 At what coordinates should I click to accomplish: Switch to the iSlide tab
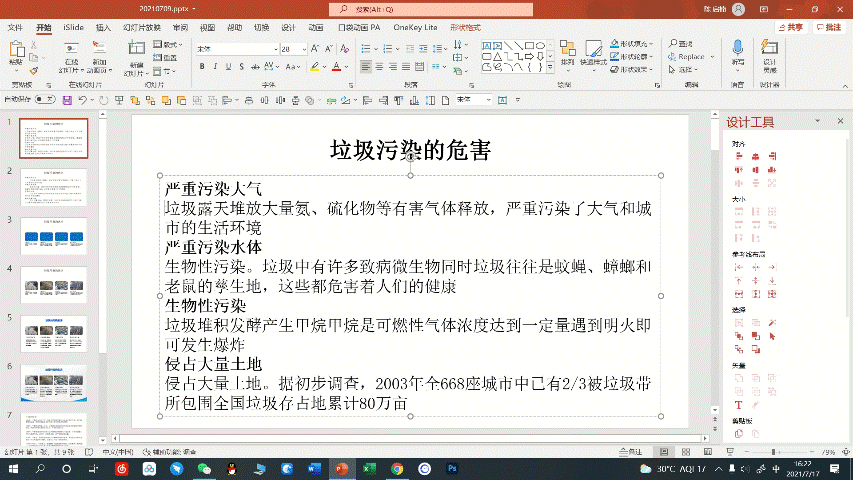click(73, 27)
